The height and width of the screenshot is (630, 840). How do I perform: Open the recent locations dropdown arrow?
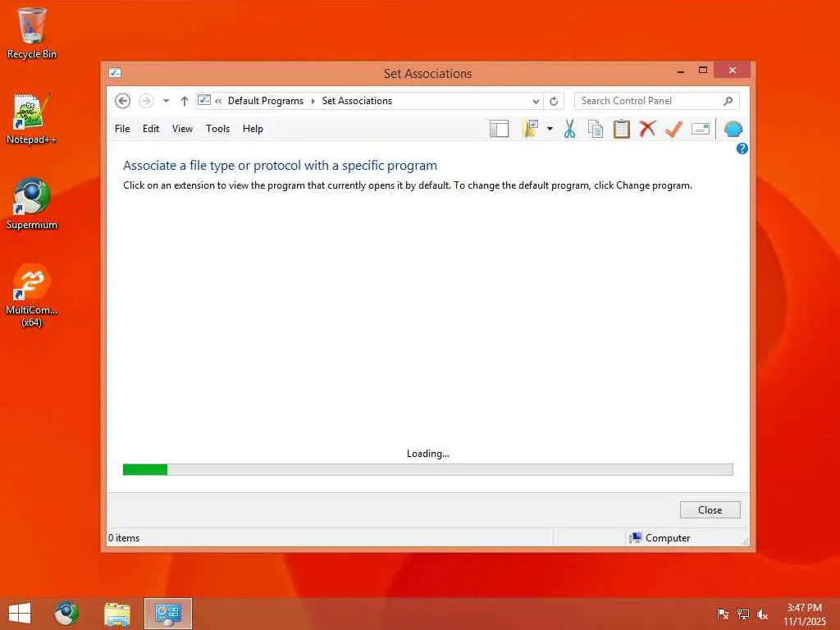click(x=166, y=101)
